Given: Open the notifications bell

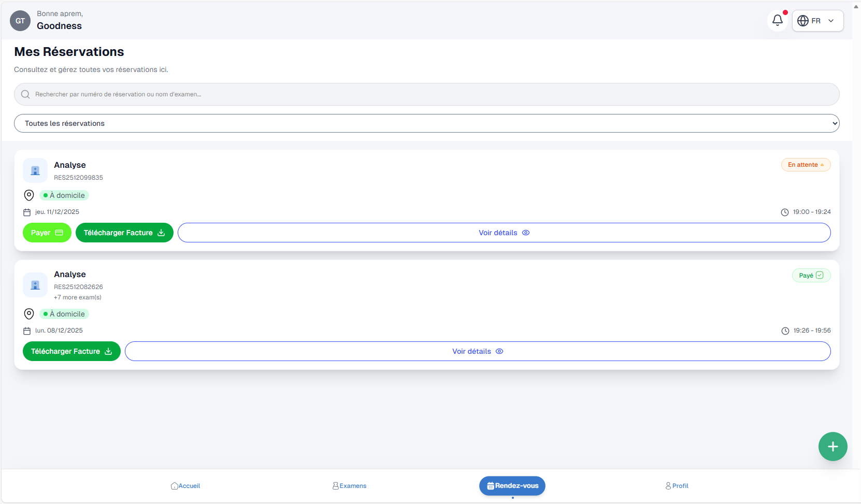Looking at the screenshot, I should (777, 21).
